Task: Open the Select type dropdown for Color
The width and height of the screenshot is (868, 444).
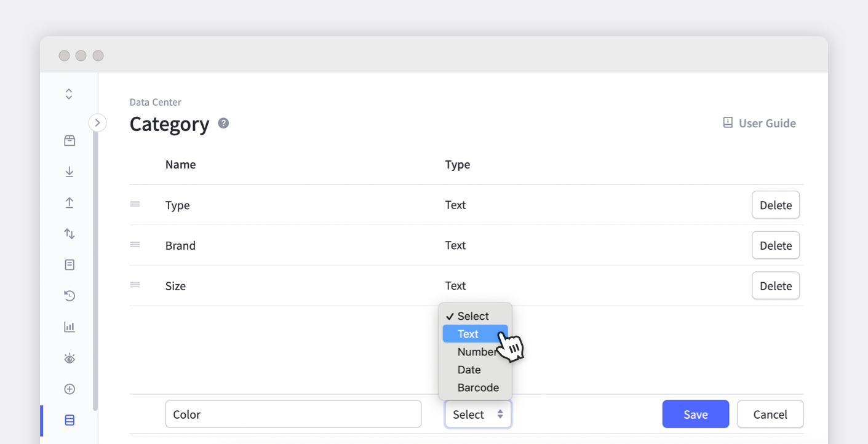Action: tap(478, 414)
